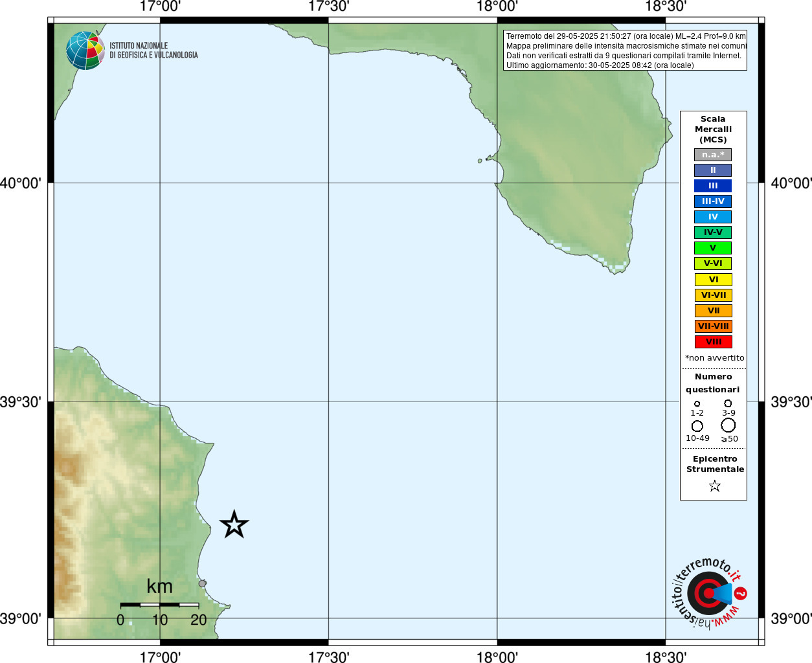
Task: Click the 'Terremoto del 29-05-2025' info line
Action: (626, 36)
